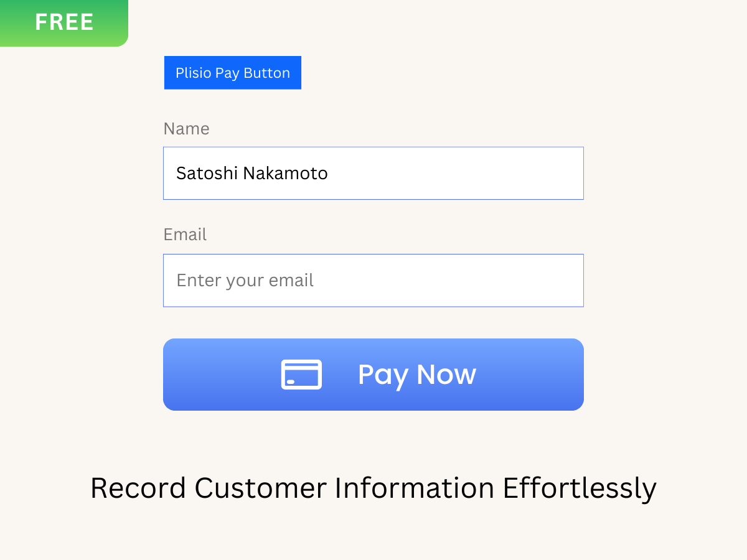Image resolution: width=747 pixels, height=560 pixels.
Task: Click the blue Plisio Pay Button label
Action: click(x=233, y=73)
